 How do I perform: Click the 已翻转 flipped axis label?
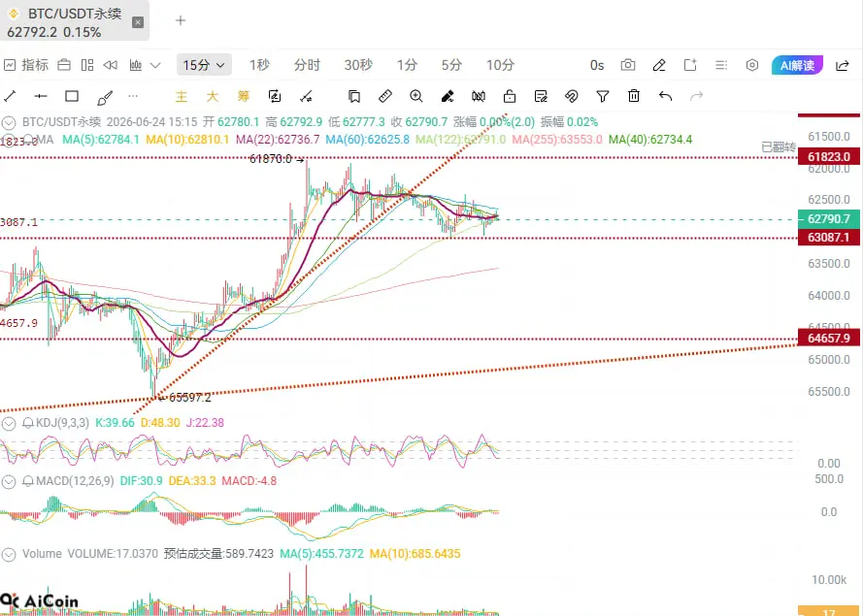(779, 146)
